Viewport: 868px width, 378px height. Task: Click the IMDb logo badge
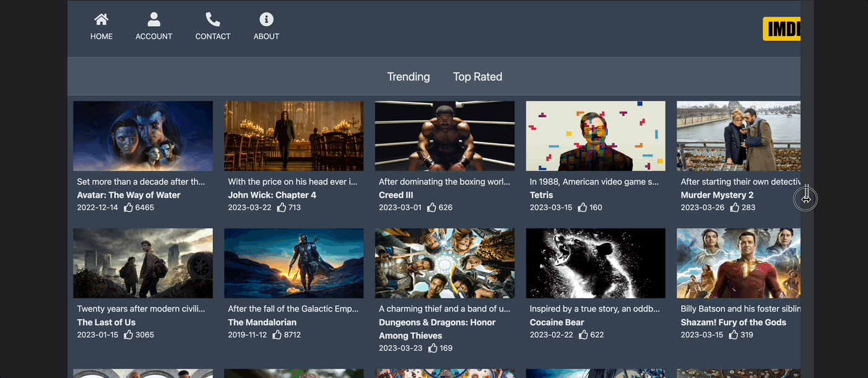(781, 29)
